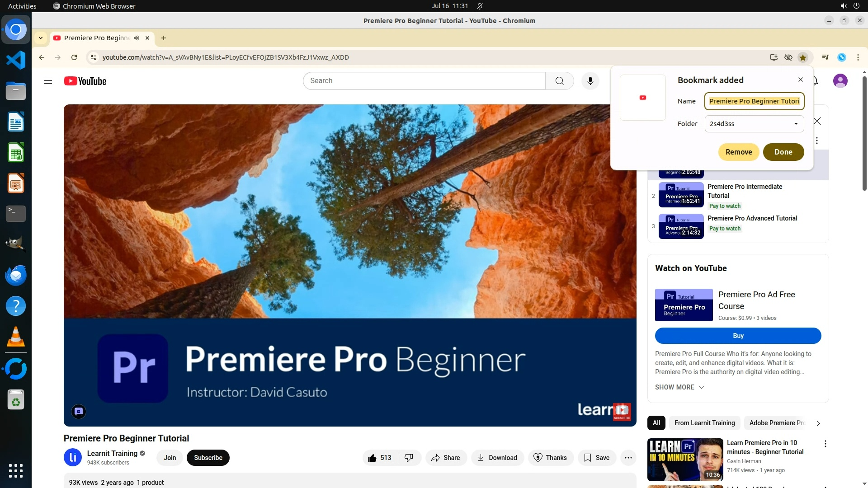Open the more actions ellipsis below video
This screenshot has height=488, width=868.
(628, 458)
